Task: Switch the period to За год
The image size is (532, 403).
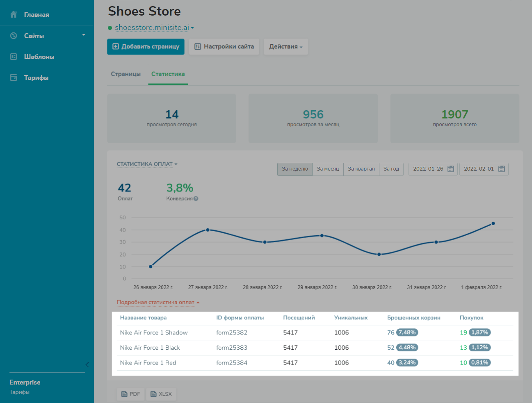Action: tap(391, 169)
